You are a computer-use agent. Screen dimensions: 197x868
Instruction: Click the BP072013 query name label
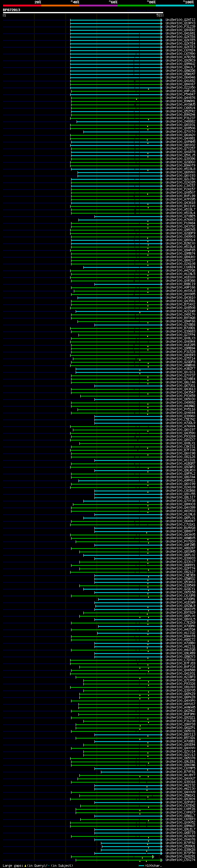click(11, 10)
